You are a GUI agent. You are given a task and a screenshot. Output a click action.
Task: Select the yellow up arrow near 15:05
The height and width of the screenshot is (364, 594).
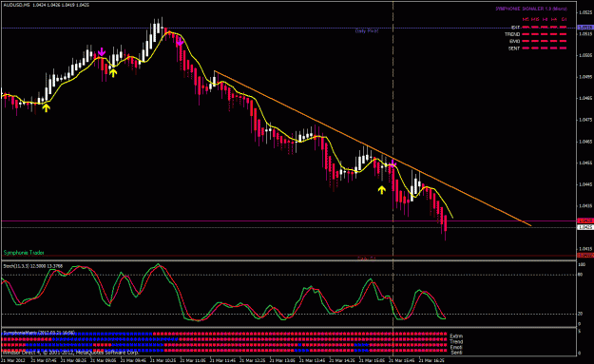(381, 190)
